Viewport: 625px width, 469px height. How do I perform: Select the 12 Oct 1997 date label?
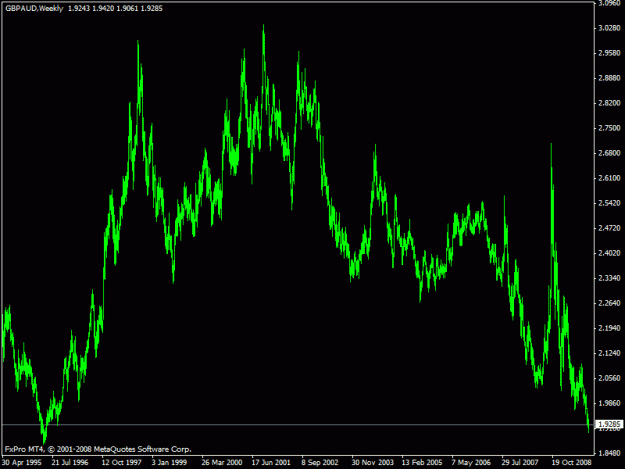coord(121,463)
